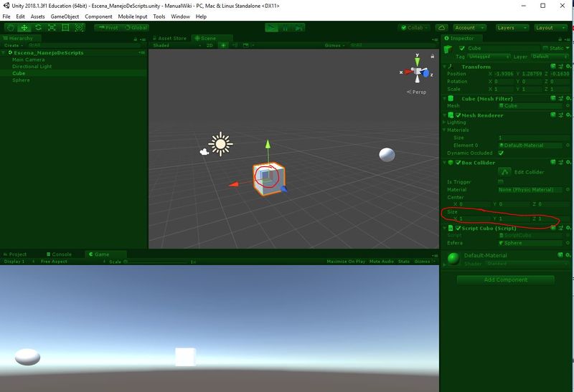Viewport: 574px width, 392px height.
Task: Open the scene Gizmos dropdown
Action: point(334,45)
